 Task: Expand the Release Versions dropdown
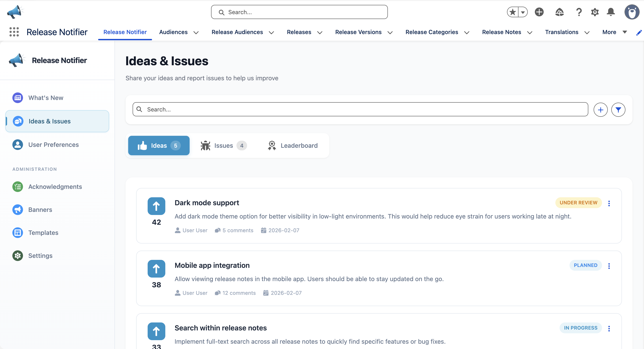(390, 33)
